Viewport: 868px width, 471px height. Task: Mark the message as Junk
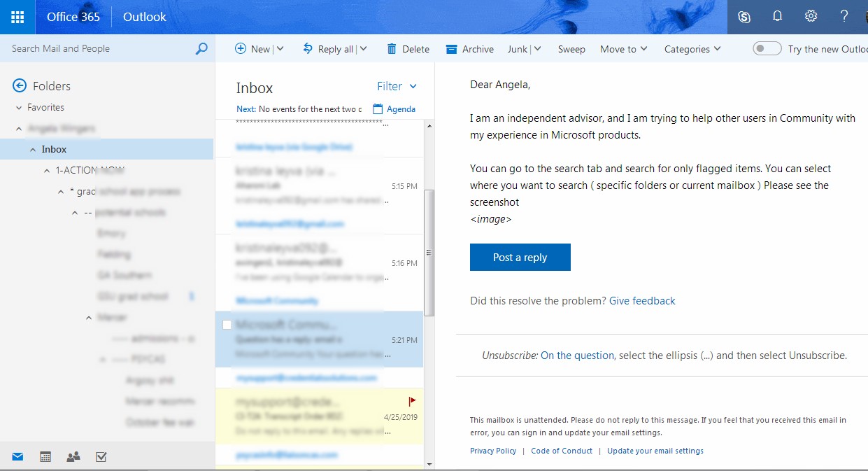click(518, 49)
